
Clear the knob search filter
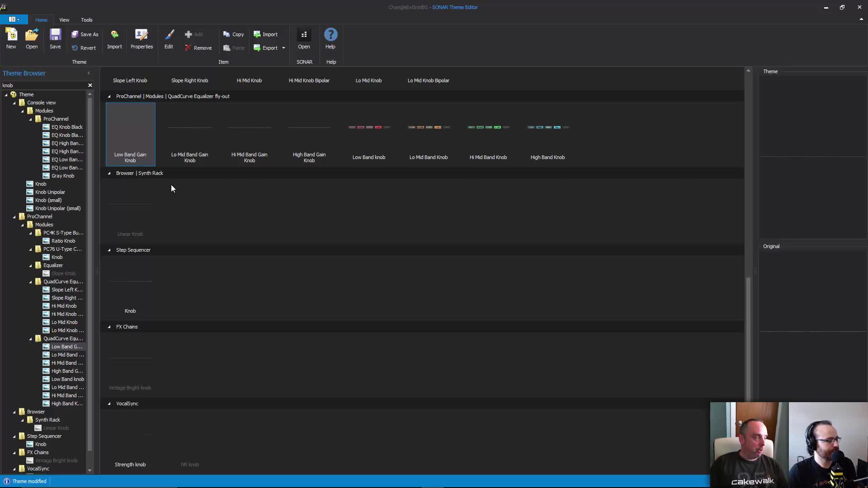90,85
